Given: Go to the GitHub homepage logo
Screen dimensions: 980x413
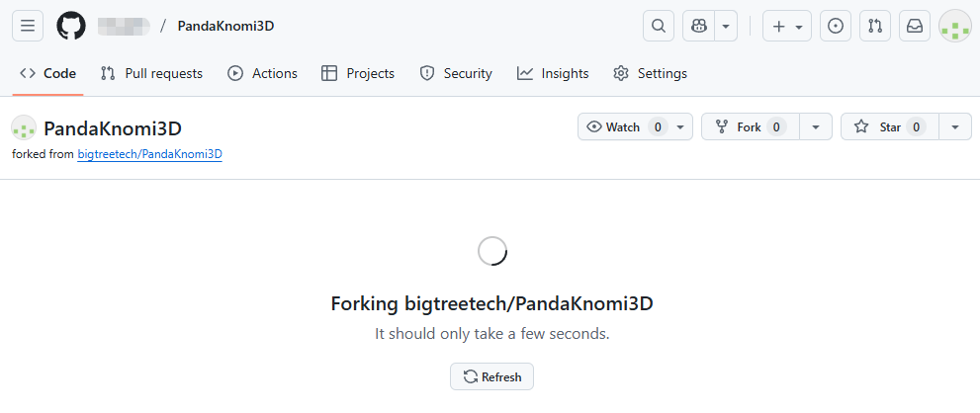Looking at the screenshot, I should (71, 26).
